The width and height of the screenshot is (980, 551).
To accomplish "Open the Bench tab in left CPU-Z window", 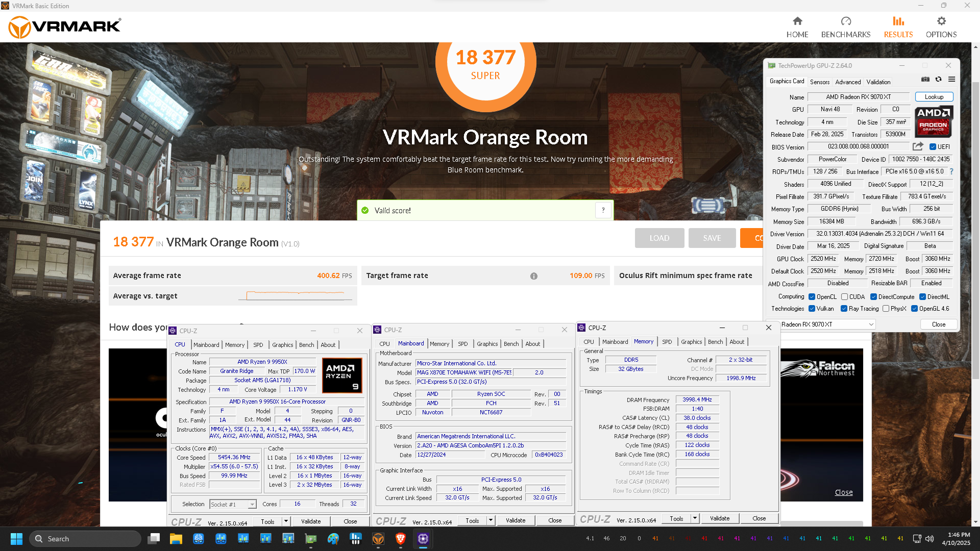I will point(307,345).
